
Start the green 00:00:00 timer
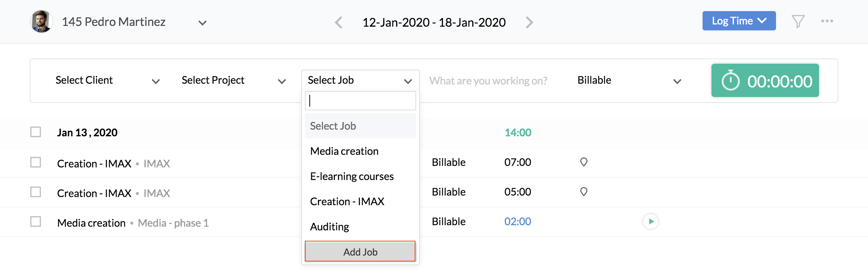[765, 81]
